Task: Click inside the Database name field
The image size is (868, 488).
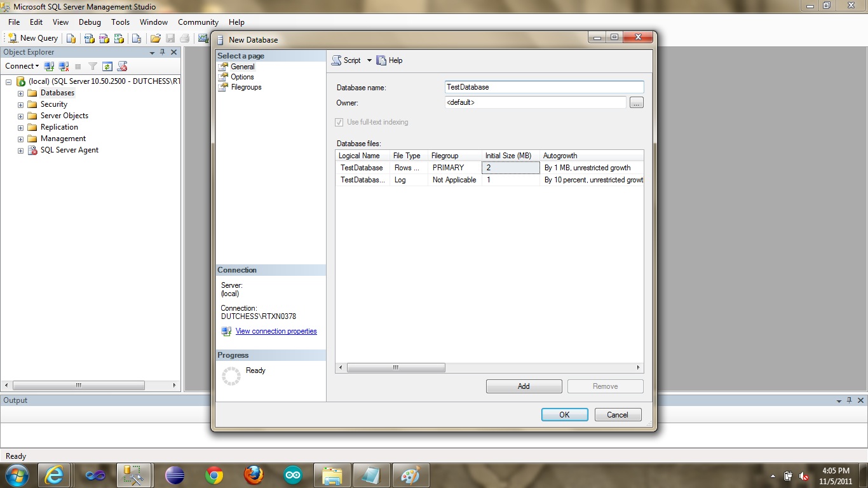Action: pos(543,87)
